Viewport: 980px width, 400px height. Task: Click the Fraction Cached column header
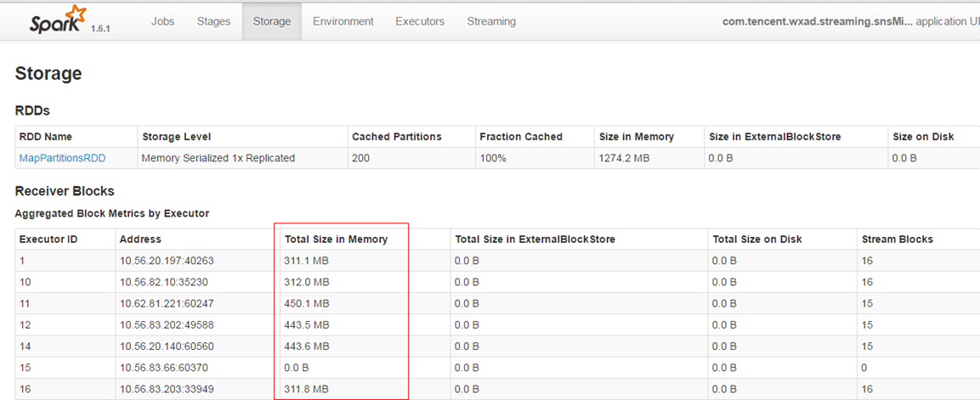point(521,137)
